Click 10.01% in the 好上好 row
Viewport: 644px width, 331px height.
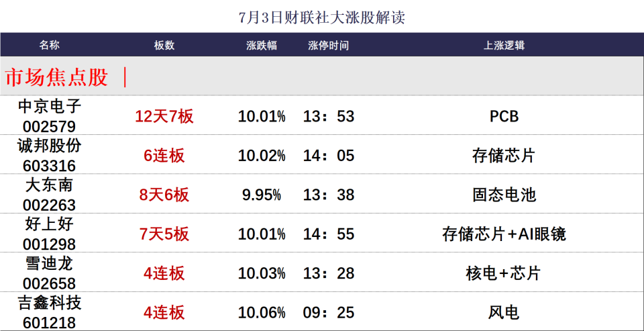pyautogui.click(x=262, y=234)
